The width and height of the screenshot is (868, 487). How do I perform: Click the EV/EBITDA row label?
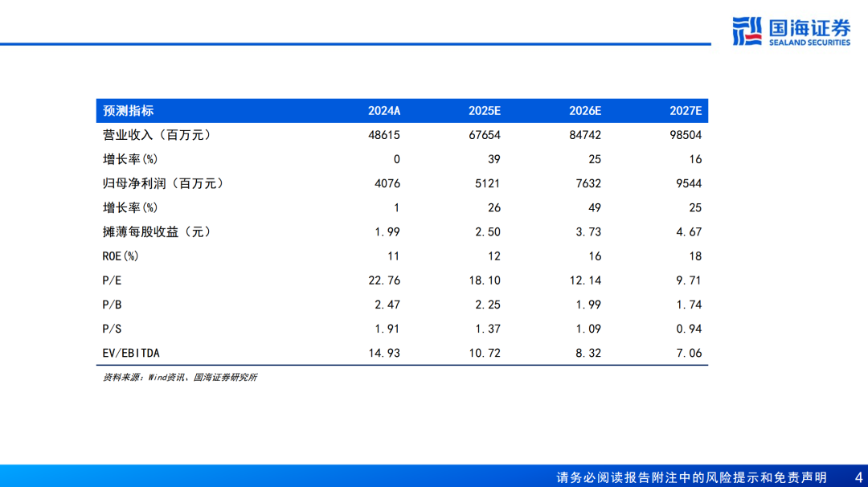pyautogui.click(x=131, y=353)
